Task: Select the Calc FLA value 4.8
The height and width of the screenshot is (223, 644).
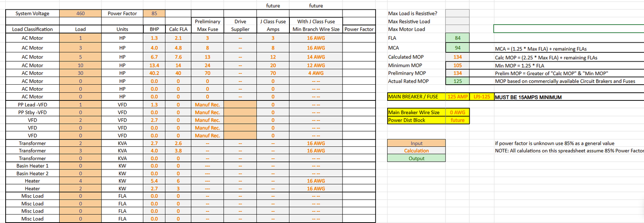Action: pos(178,48)
